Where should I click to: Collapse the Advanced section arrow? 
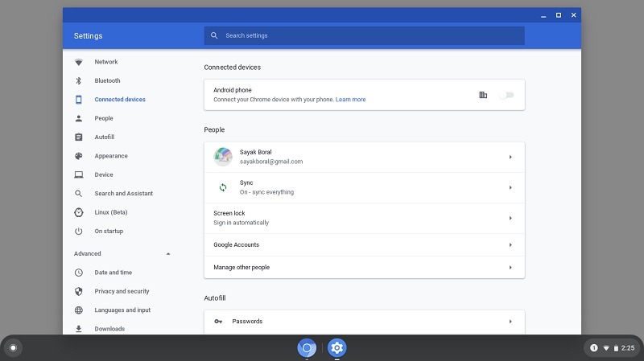pos(168,254)
